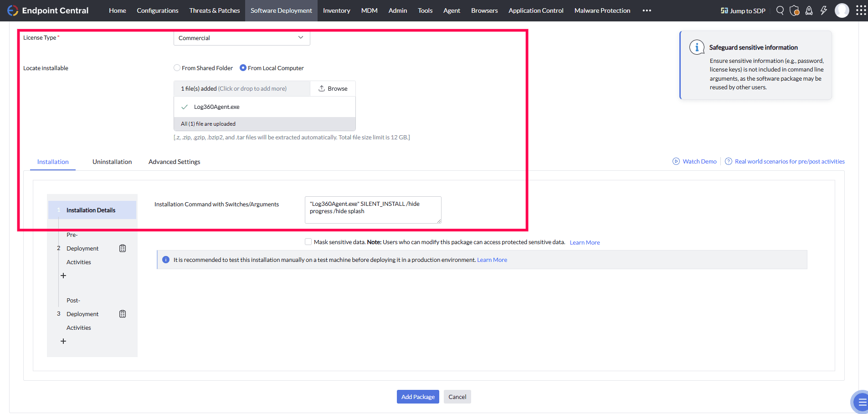
Task: Select the From Local Computer radio button
Action: (243, 68)
